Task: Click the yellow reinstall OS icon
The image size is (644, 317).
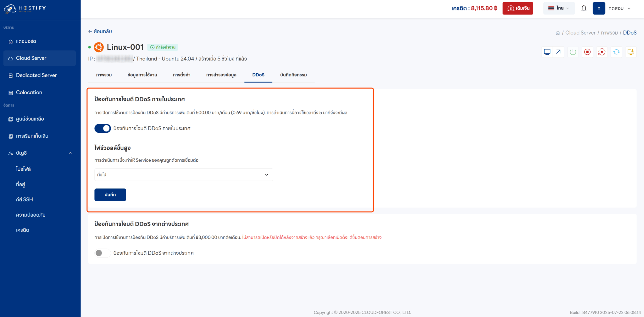Action: coord(631,52)
